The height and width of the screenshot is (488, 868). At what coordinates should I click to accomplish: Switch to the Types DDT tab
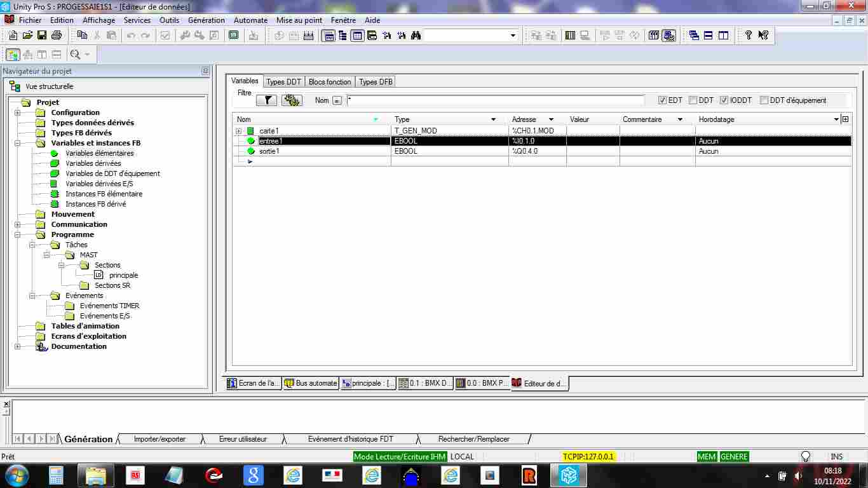283,82
